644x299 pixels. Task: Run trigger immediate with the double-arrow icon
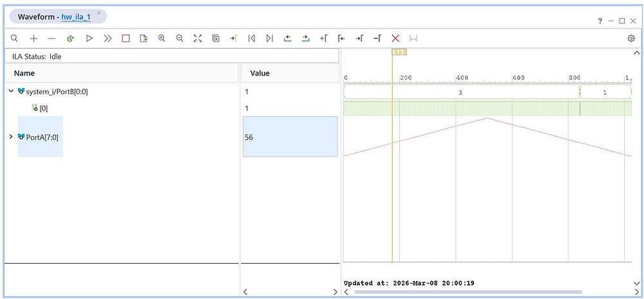tap(108, 38)
